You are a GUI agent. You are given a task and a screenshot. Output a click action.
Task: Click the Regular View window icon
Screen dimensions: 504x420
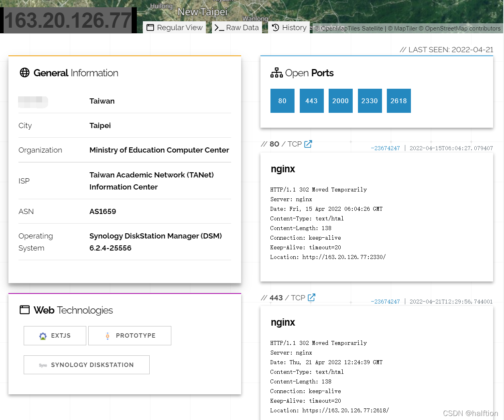[150, 27]
